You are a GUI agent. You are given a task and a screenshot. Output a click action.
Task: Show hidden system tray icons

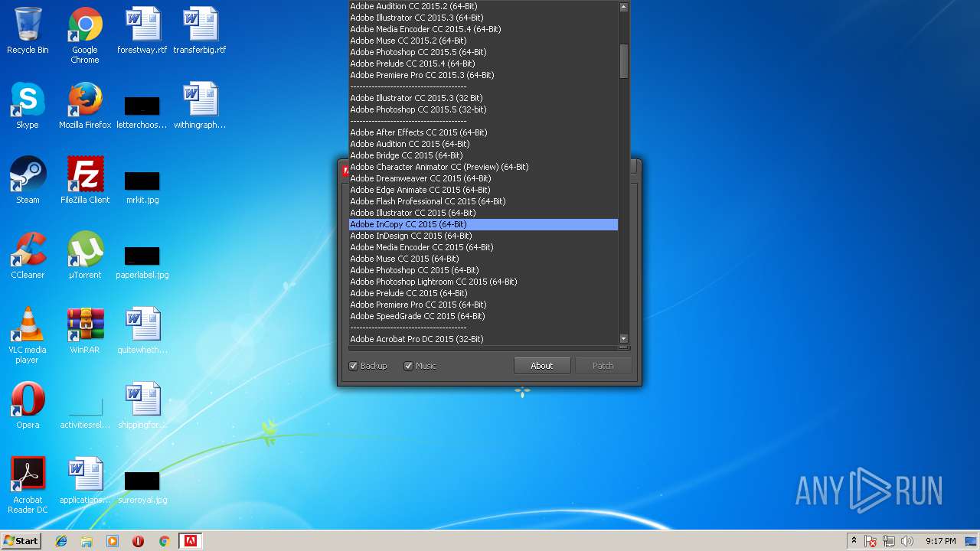pos(854,541)
